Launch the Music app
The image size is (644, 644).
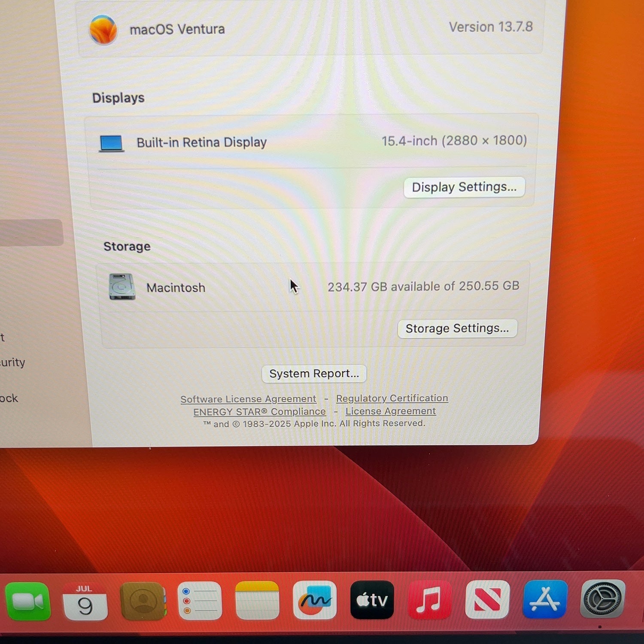click(x=429, y=599)
